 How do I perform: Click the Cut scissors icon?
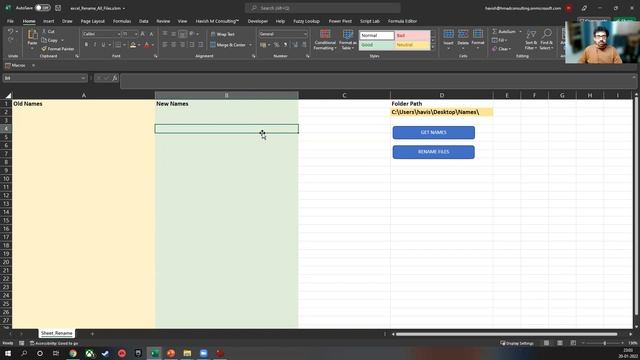pyautogui.click(x=44, y=31)
